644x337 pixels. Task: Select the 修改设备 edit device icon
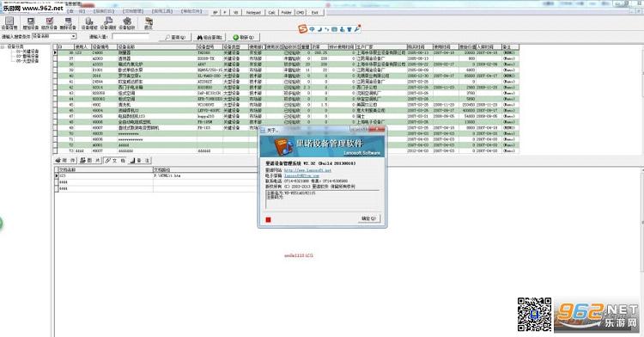pyautogui.click(x=49, y=23)
